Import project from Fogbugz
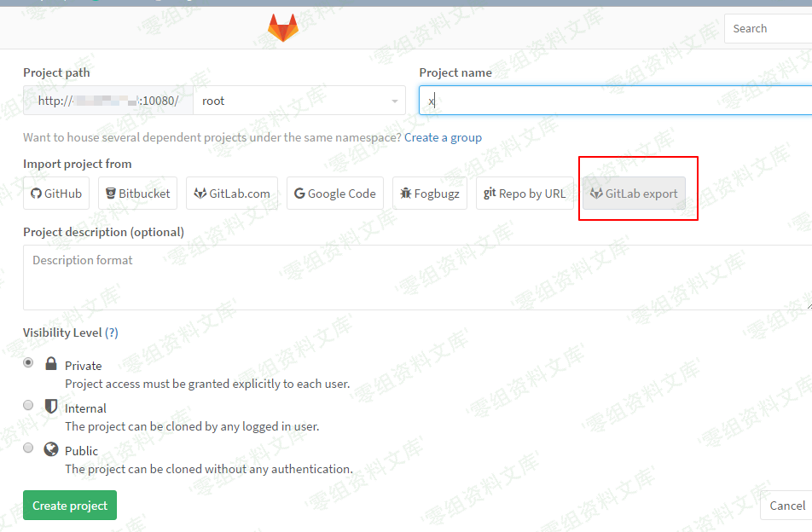This screenshot has width=812, height=532. coord(430,194)
